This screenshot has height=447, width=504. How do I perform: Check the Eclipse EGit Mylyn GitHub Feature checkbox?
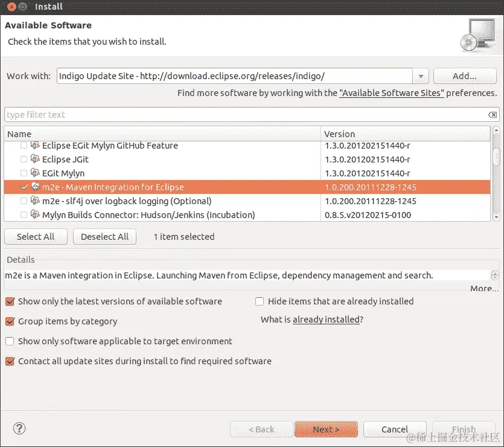pyautogui.click(x=24, y=146)
